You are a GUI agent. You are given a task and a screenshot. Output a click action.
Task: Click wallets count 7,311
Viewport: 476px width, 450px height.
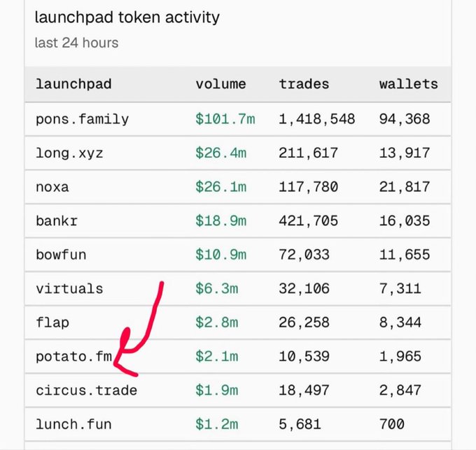400,289
